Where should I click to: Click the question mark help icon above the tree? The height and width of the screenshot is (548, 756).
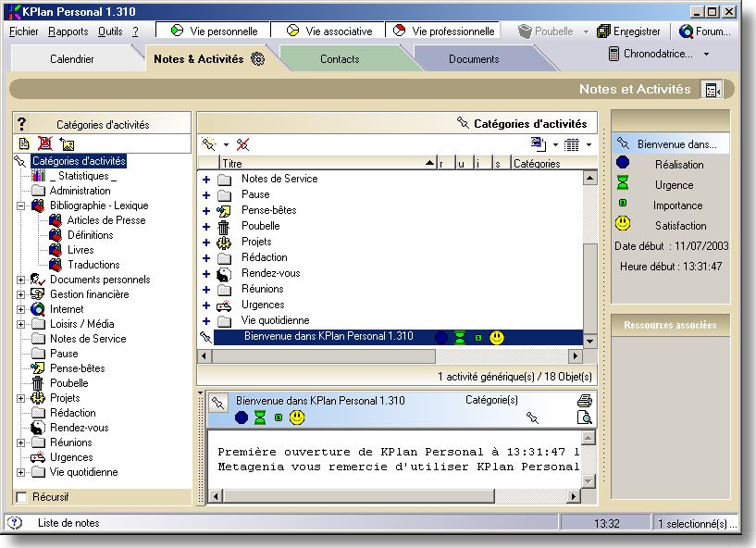pyautogui.click(x=21, y=124)
